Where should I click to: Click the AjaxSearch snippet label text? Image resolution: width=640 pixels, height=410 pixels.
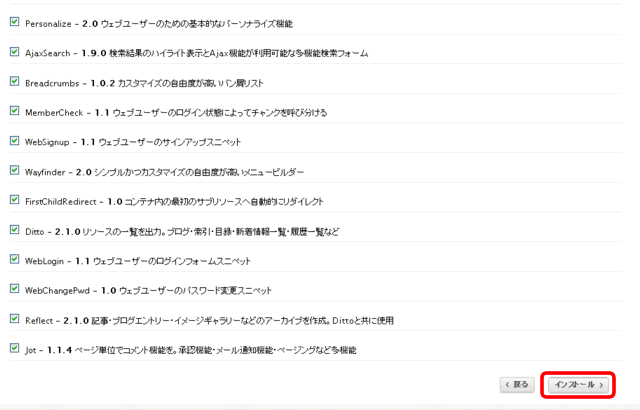[x=196, y=53]
